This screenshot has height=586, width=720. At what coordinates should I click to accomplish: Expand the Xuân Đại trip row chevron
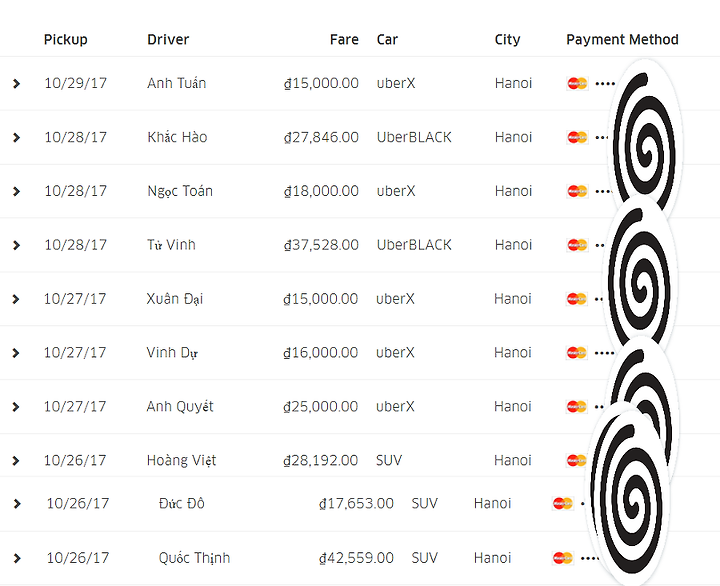click(x=16, y=299)
